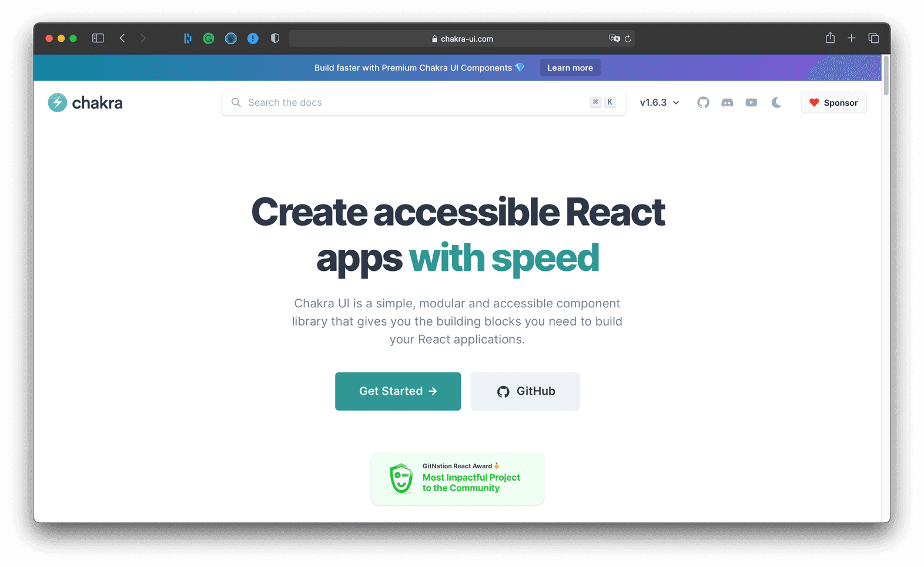
Task: Focus the Search the docs field
Action: 411,103
